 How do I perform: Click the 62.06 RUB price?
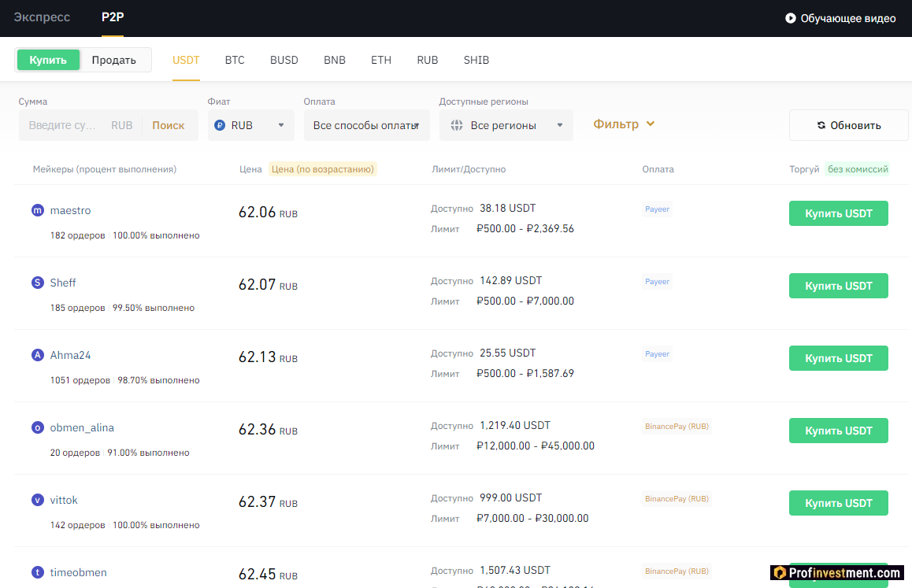[268, 213]
